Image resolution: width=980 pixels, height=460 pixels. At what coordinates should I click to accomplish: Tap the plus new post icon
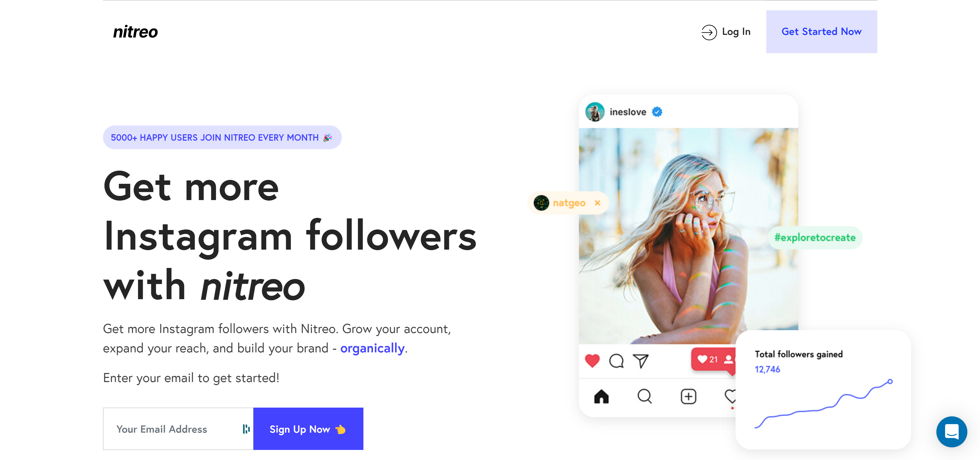688,396
